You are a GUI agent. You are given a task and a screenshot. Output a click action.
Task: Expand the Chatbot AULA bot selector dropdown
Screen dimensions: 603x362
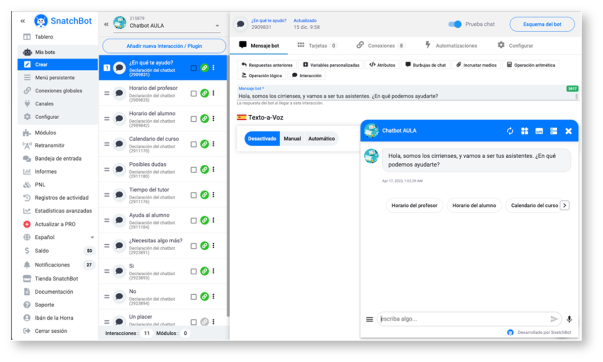pos(217,26)
